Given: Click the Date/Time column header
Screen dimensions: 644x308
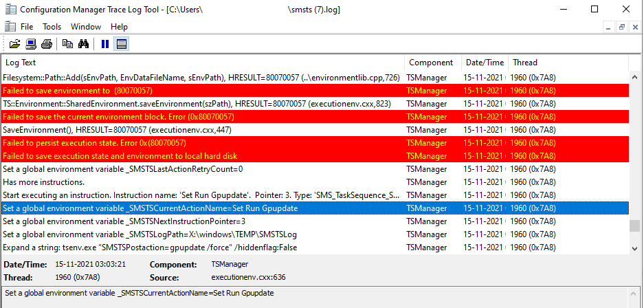Looking at the screenshot, I should [x=485, y=63].
